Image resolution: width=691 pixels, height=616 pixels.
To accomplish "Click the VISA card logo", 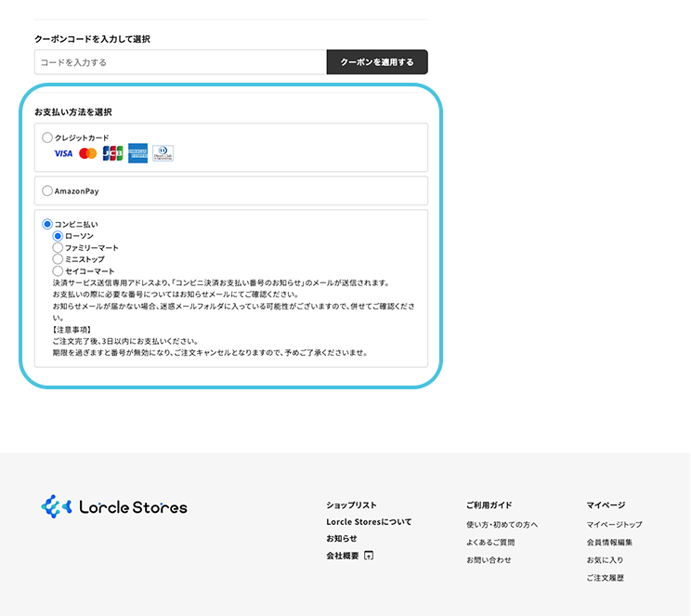I will pyautogui.click(x=63, y=153).
